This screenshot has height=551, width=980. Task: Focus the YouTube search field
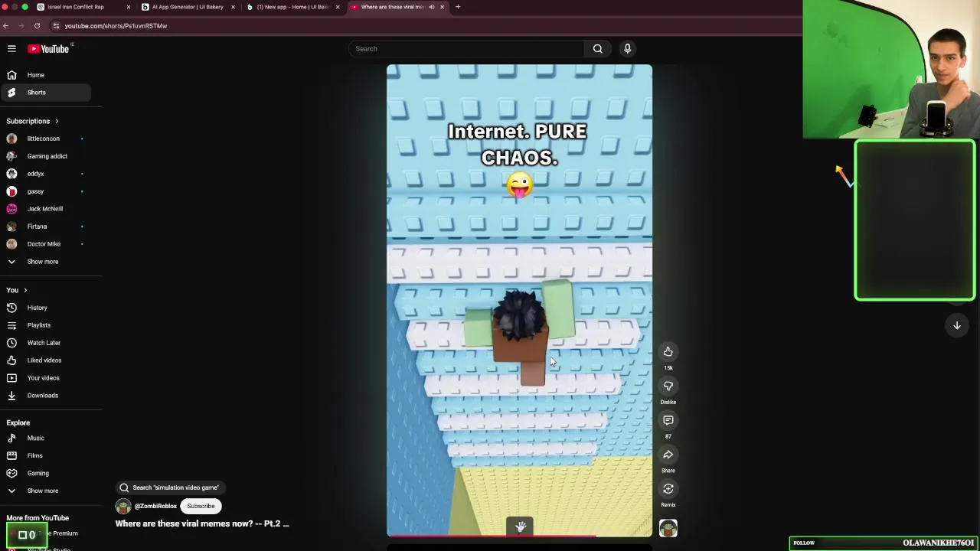(x=467, y=49)
